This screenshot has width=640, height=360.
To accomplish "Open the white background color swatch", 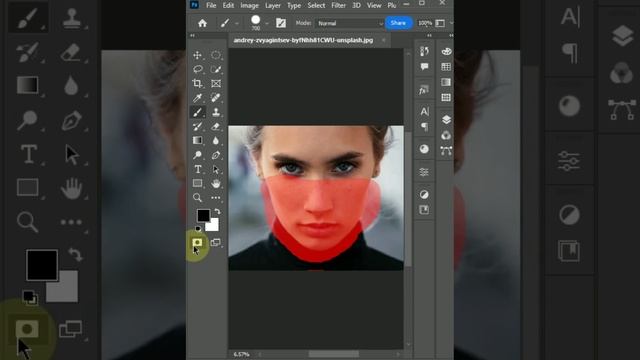I will 213,225.
